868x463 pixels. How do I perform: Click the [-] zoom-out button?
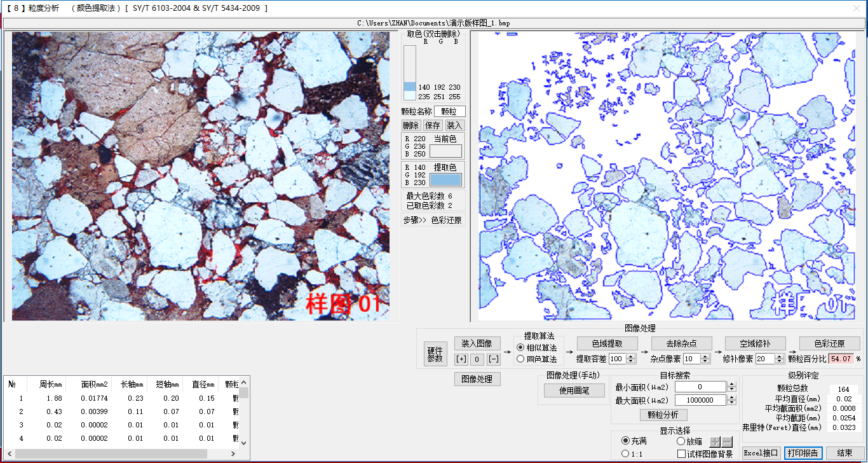coord(493,359)
